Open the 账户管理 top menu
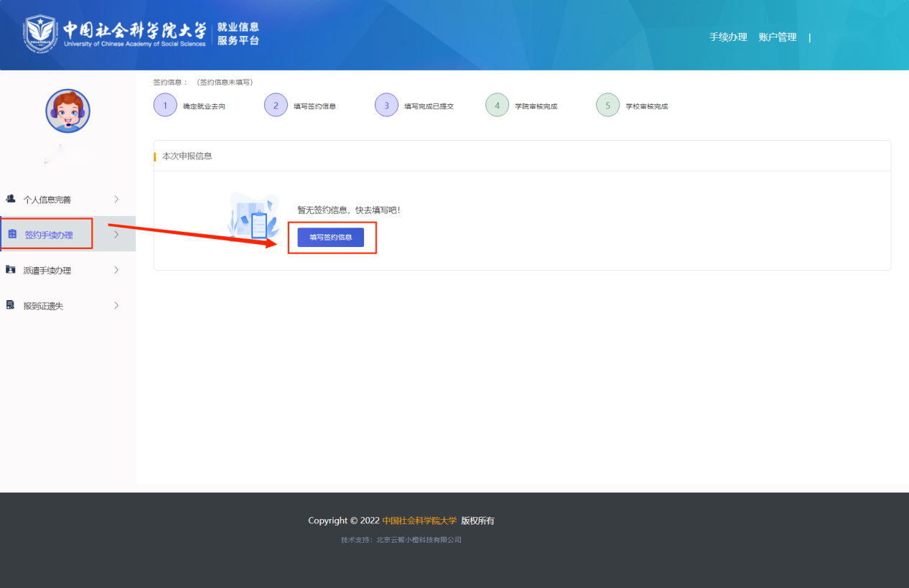909x588 pixels. coord(778,37)
